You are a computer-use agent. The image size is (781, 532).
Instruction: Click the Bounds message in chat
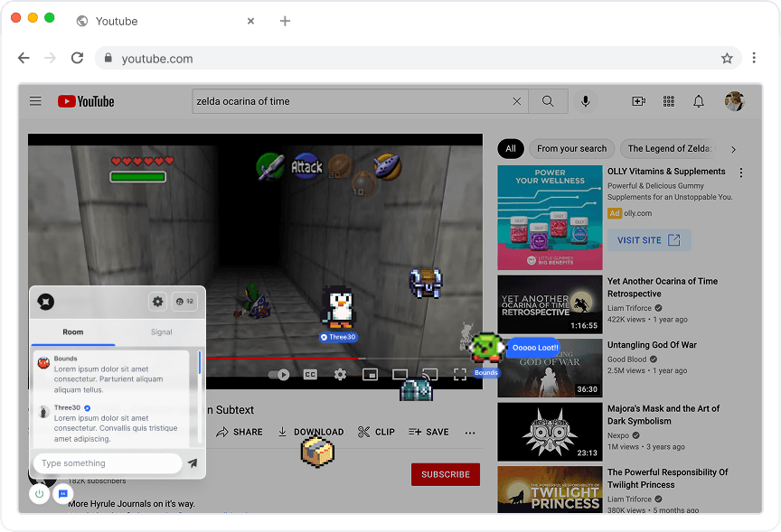click(x=113, y=374)
